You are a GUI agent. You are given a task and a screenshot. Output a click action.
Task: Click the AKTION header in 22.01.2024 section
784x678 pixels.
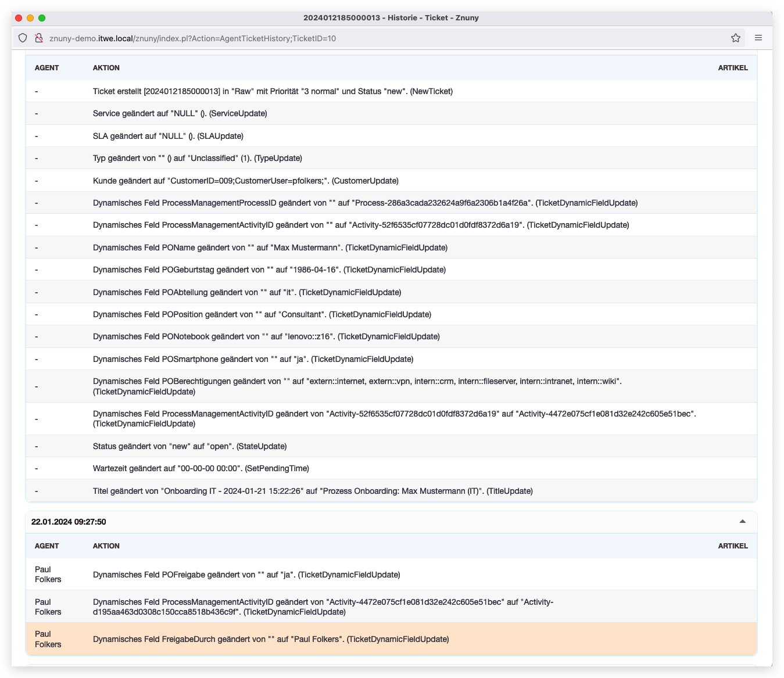[x=106, y=546]
